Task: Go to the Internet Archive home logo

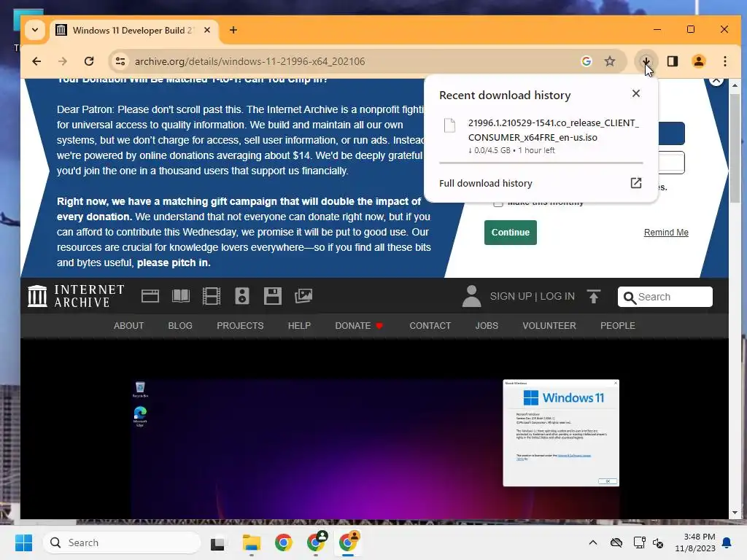Action: pyautogui.click(x=76, y=296)
